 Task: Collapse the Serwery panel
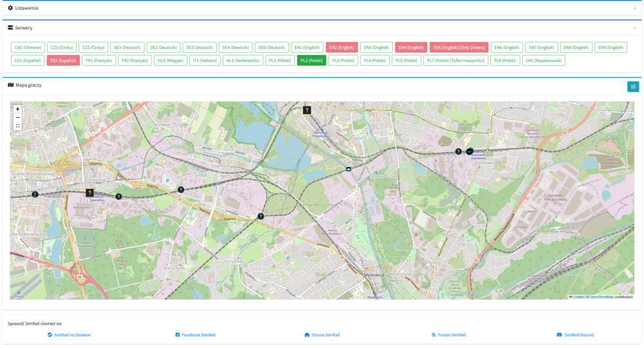634,28
